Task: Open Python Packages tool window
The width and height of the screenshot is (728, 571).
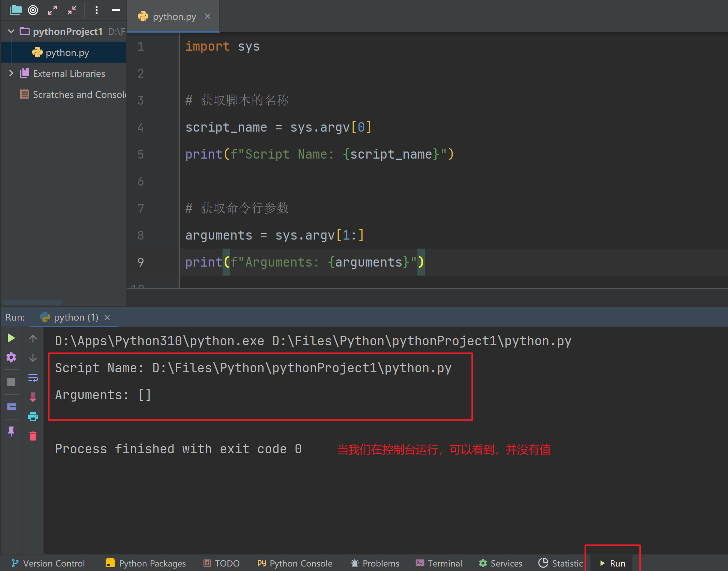Action: click(146, 563)
